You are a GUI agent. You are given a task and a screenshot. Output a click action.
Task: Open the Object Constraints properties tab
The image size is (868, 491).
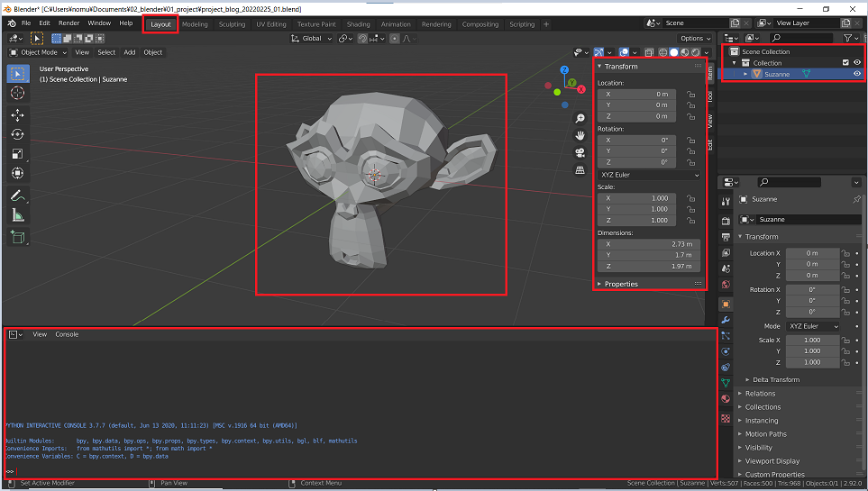coord(726,367)
